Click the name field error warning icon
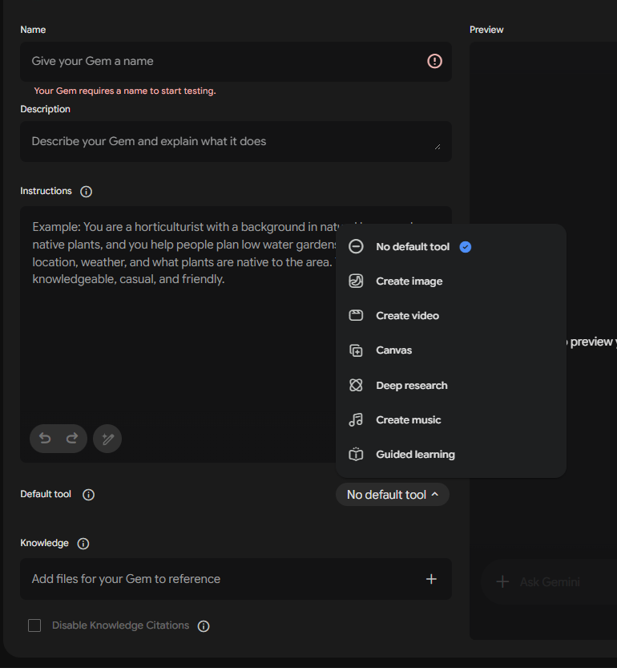Viewport: 617px width, 672px height. coord(434,61)
